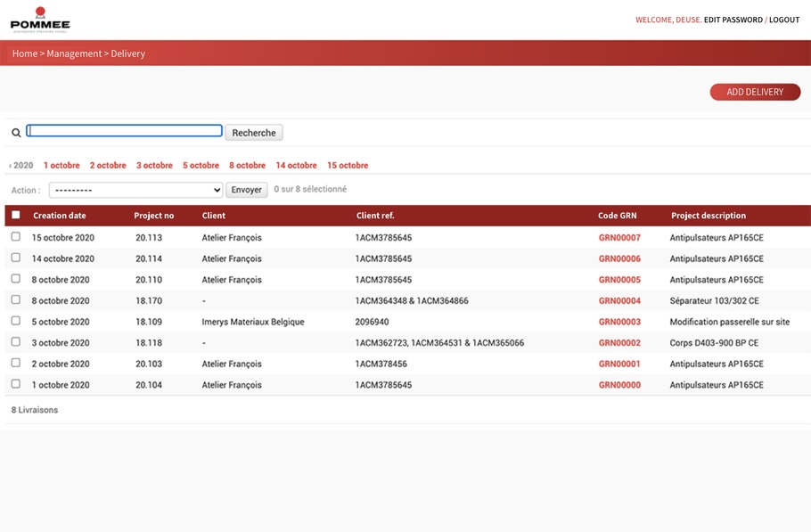Sort table by Creation date column

click(60, 216)
